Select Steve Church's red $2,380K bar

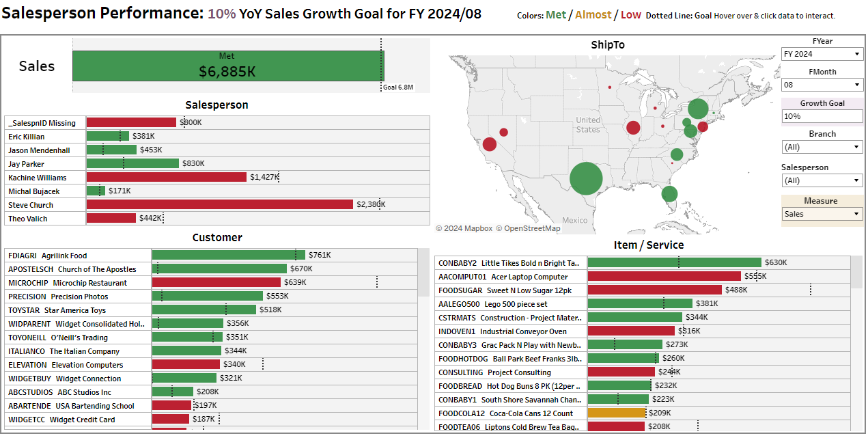tap(219, 204)
